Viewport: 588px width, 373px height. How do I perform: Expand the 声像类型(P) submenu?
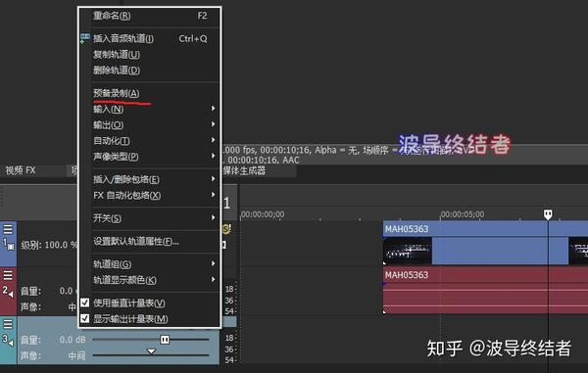click(x=150, y=157)
